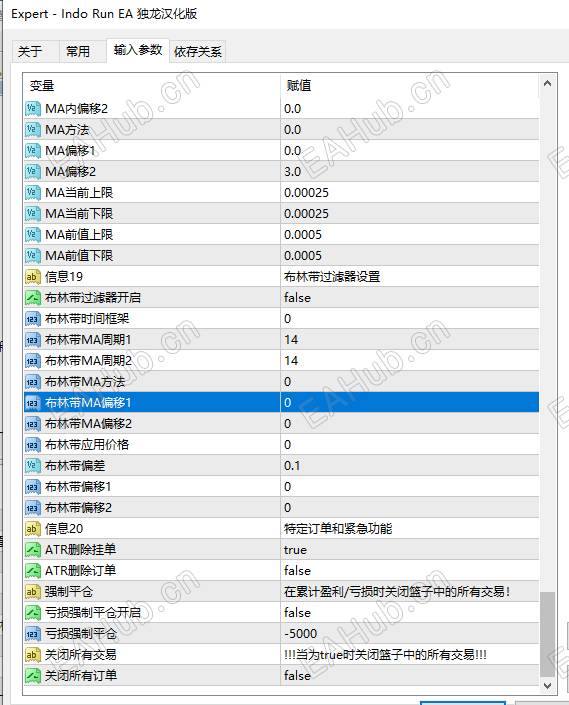This screenshot has width=569, height=705.
Task: Click the double-type icon beside MA方法
Action: coord(32,130)
